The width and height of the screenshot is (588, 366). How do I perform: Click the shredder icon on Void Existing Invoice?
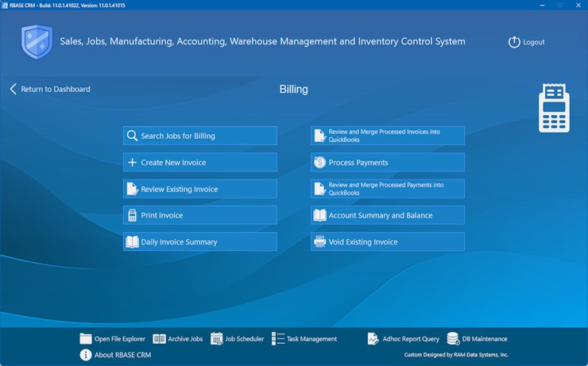pyautogui.click(x=320, y=241)
